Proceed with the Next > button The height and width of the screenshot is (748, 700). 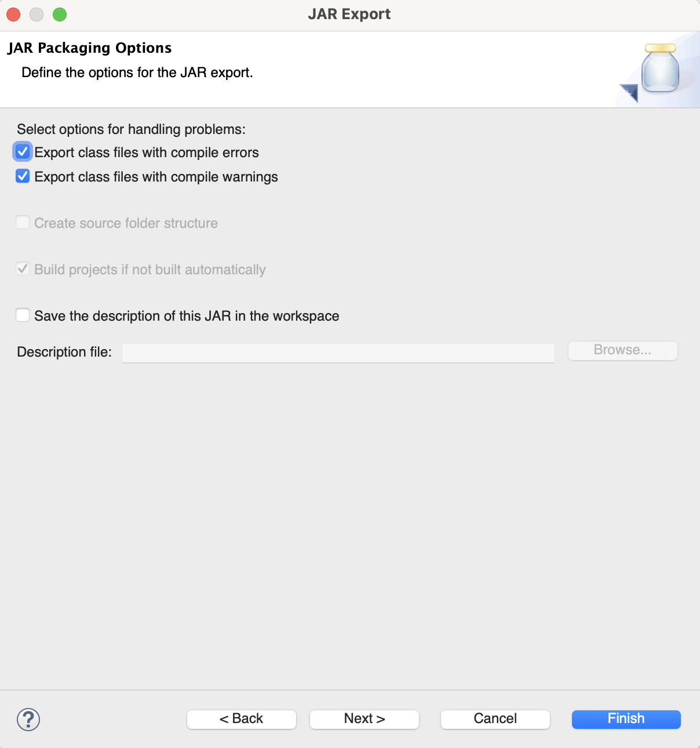coord(364,719)
